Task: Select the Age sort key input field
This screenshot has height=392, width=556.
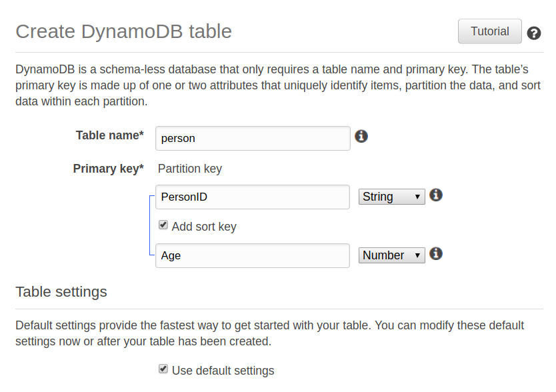Action: (x=253, y=255)
